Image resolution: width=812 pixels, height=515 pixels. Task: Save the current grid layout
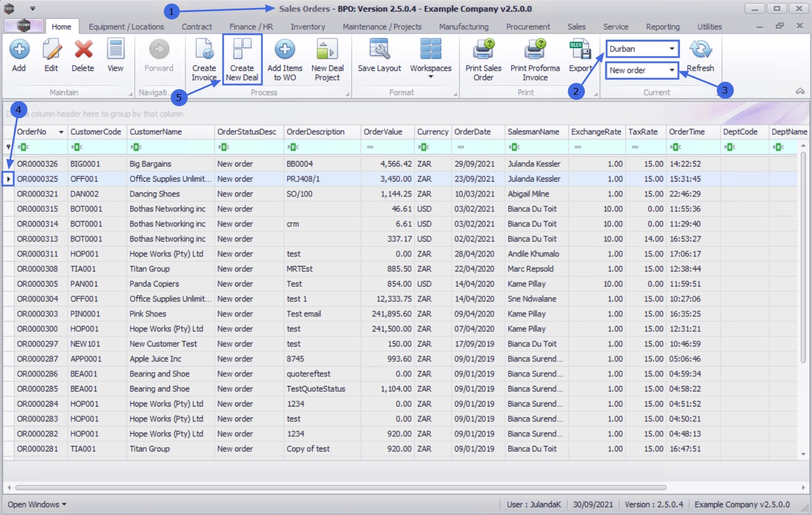[379, 56]
